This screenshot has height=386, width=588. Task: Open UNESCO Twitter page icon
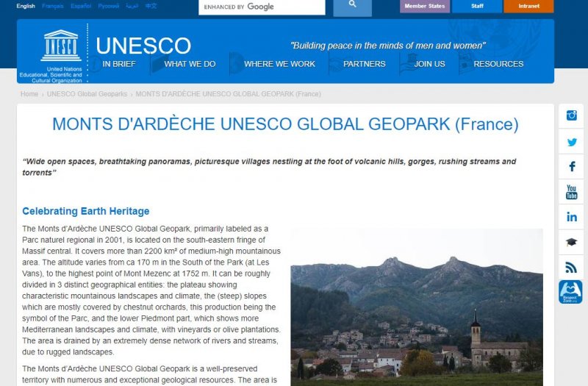(571, 142)
